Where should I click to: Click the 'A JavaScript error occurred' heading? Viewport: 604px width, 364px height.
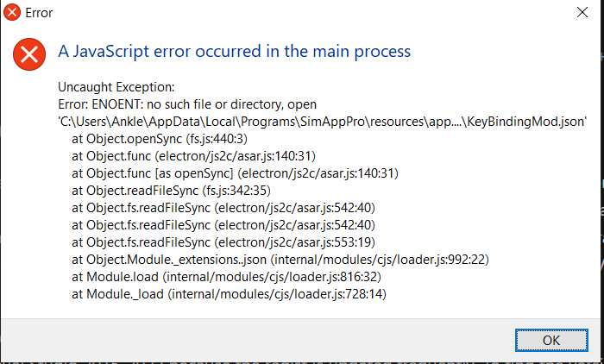[234, 51]
